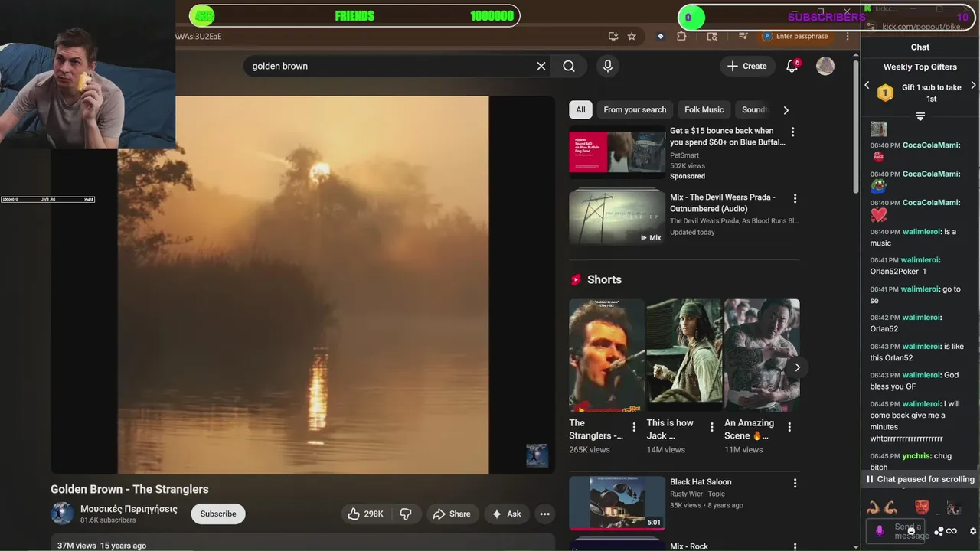This screenshot has height=551, width=980.
Task: Click the purple microphone in chat input
Action: pos(880,530)
